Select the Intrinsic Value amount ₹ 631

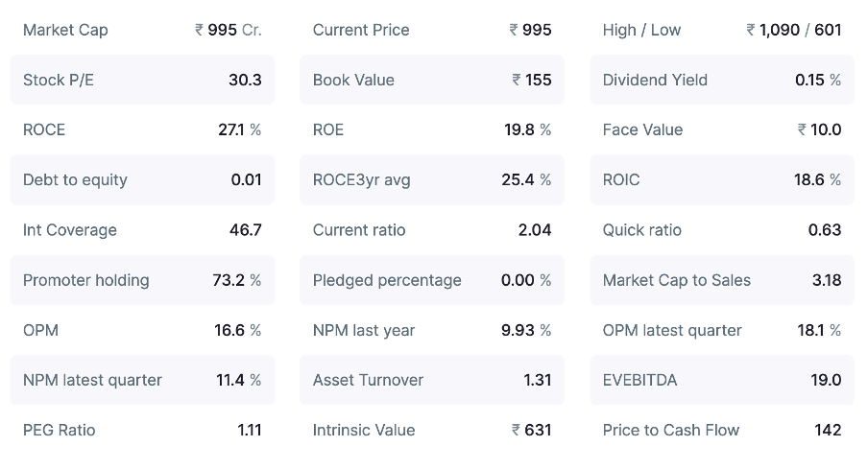(x=532, y=430)
